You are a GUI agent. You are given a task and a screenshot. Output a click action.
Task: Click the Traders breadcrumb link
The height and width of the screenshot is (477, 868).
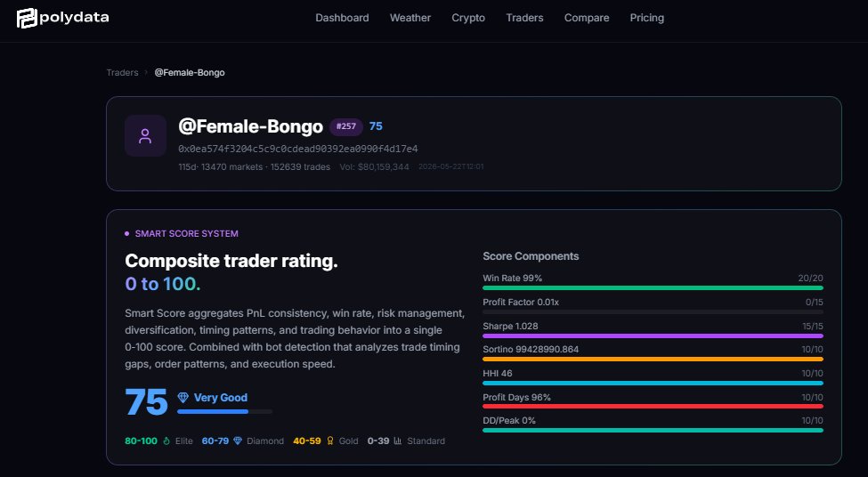[122, 72]
